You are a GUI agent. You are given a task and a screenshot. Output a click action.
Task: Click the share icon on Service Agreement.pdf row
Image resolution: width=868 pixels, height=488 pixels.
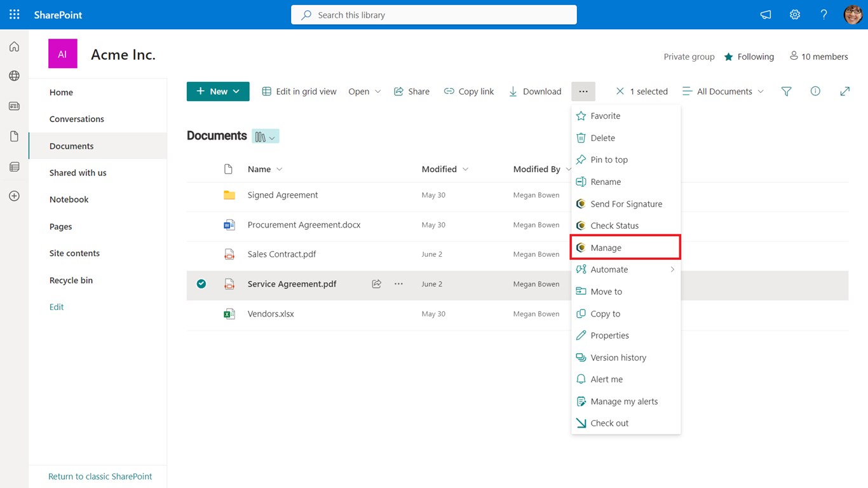pos(377,284)
